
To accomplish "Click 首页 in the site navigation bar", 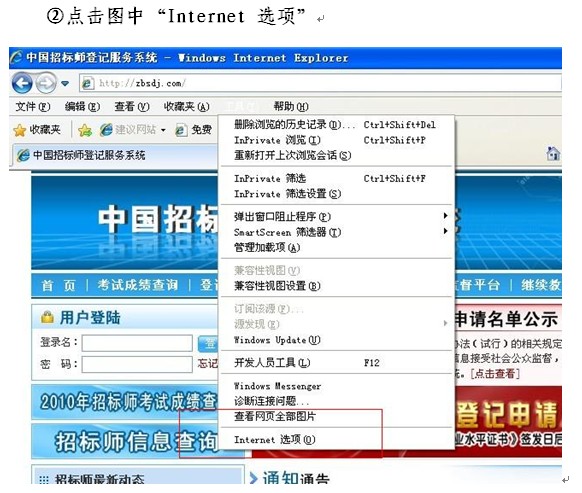I will [x=58, y=285].
